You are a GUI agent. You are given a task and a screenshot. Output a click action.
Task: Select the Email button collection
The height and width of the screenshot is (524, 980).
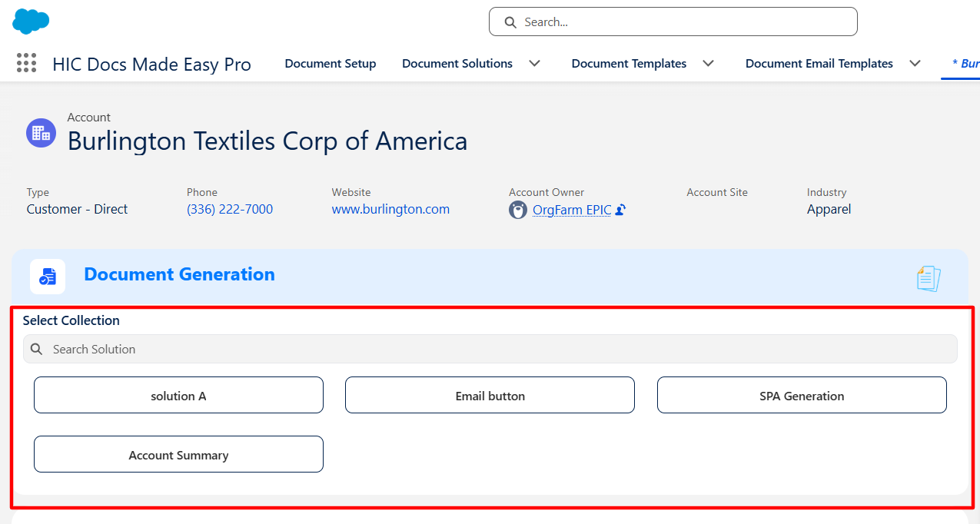(490, 395)
